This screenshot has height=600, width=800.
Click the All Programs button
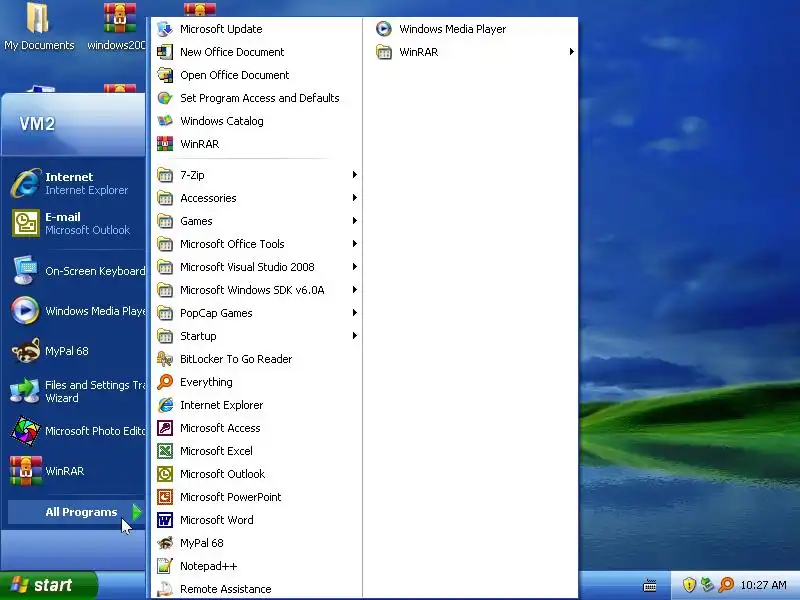tap(77, 512)
